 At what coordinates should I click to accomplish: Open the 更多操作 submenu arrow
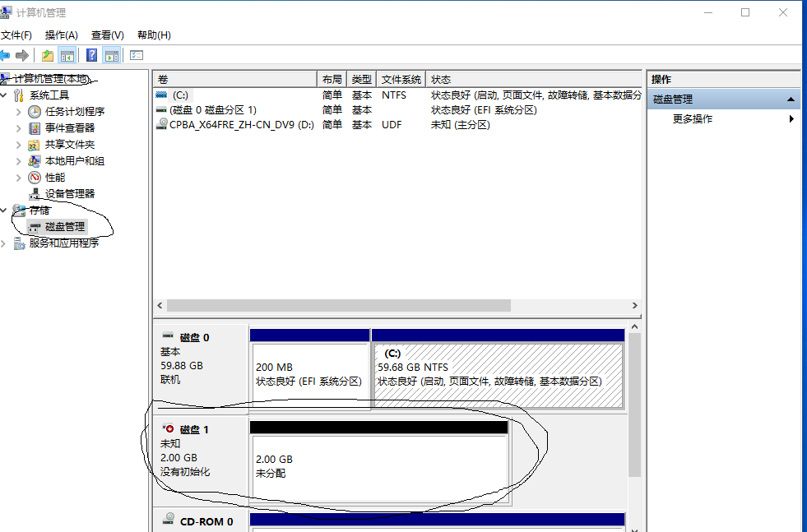791,119
